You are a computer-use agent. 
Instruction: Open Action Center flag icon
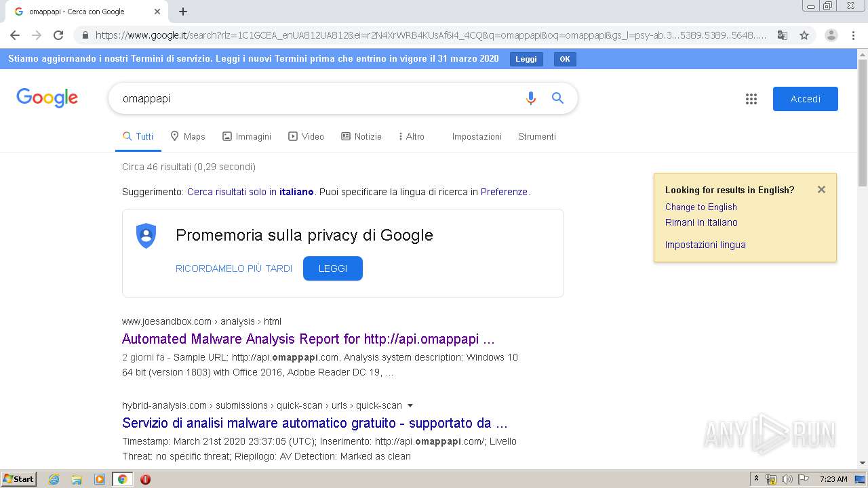click(803, 479)
